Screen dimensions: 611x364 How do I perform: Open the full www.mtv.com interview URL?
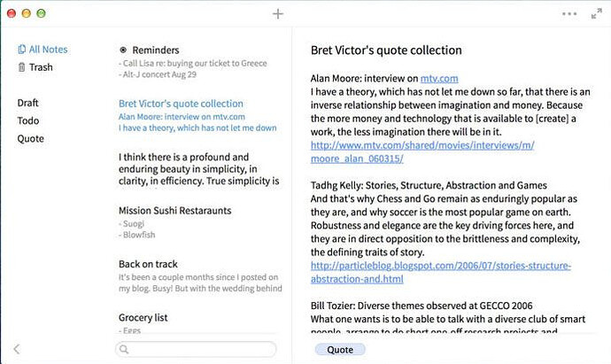point(422,144)
